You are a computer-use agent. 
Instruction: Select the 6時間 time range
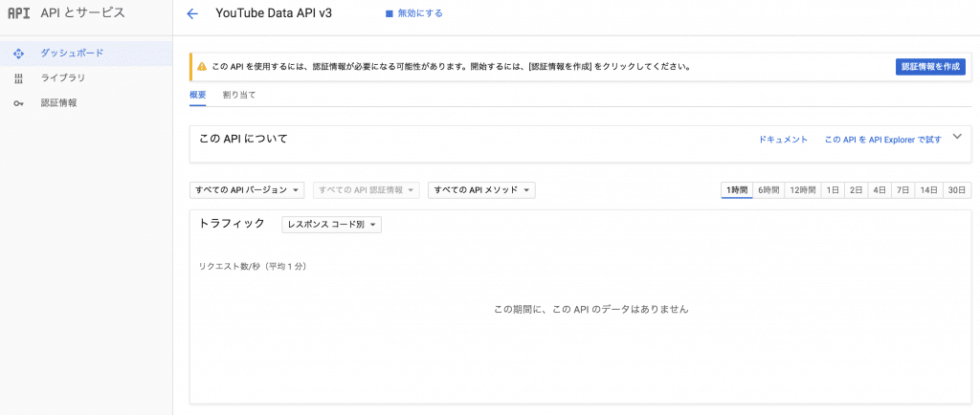768,190
